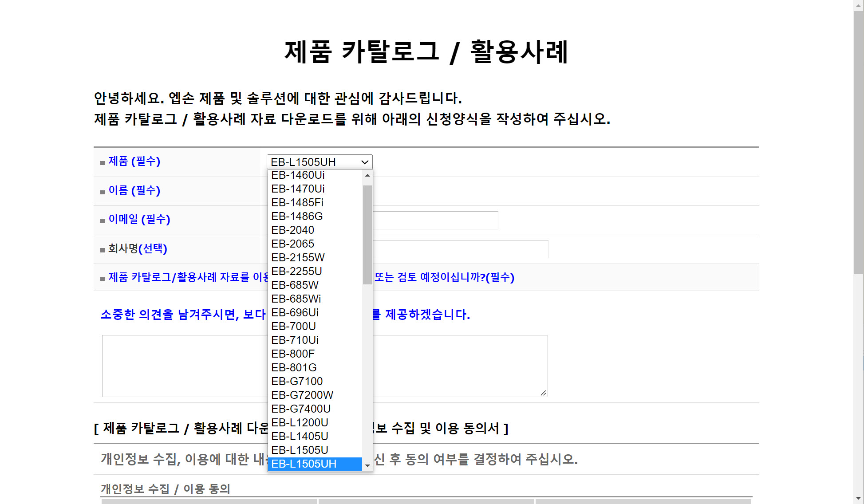The height and width of the screenshot is (504, 864).
Task: Select highlighted EB-L1505UH option
Action: click(x=304, y=464)
